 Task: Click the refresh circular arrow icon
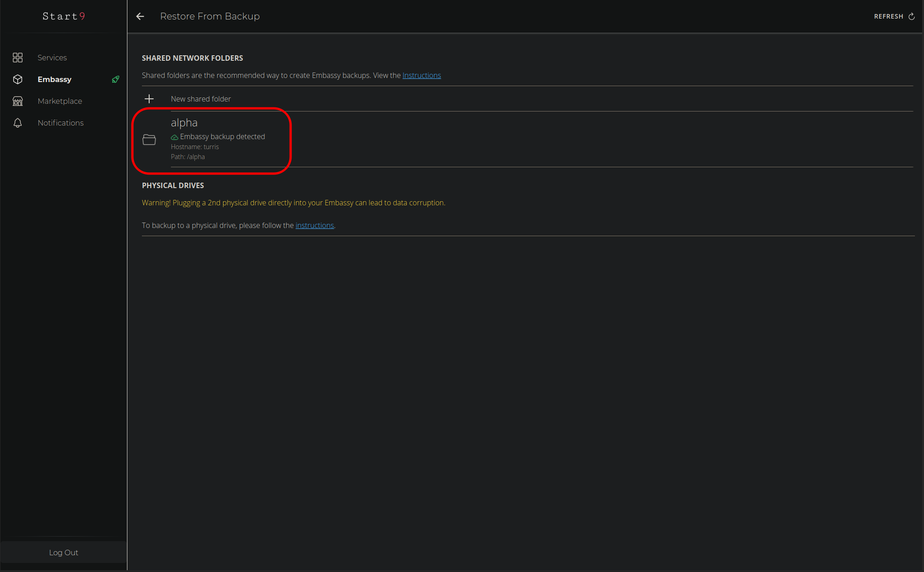[x=911, y=16]
